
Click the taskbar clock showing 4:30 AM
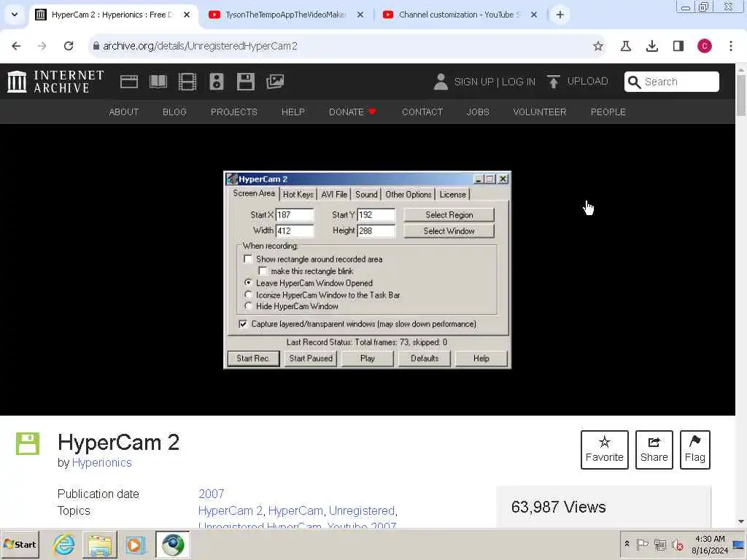pos(710,544)
